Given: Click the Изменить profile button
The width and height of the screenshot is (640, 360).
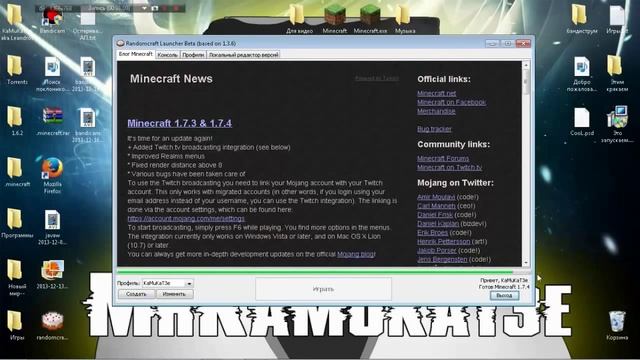Looking at the screenshot, I should [174, 294].
